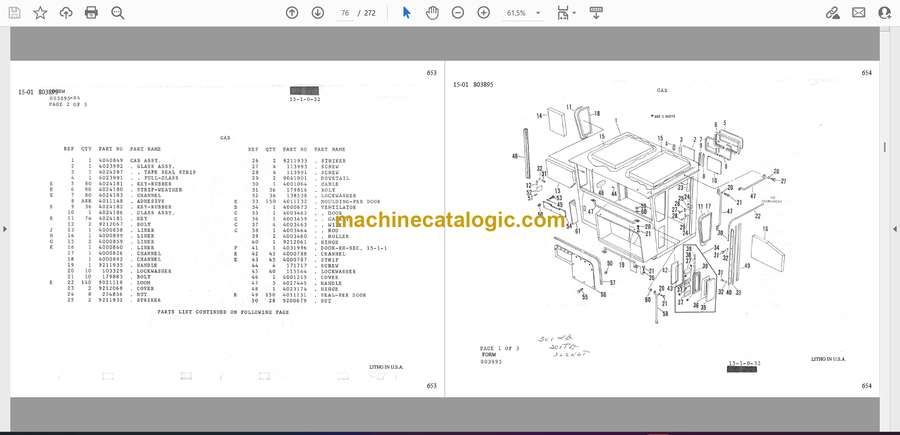
Task: Click the scrolling mode keyboard icon
Action: pos(596,13)
